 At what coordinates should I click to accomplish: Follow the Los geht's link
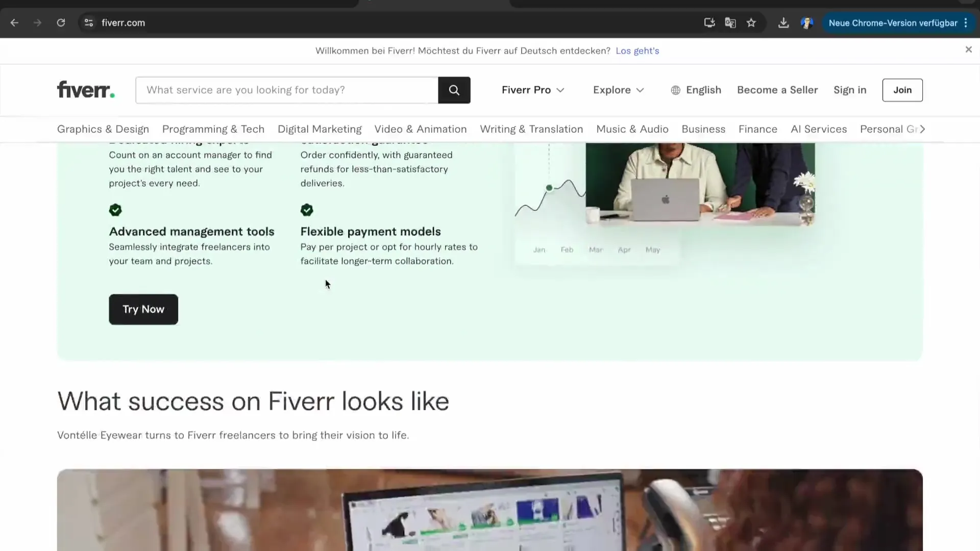(637, 51)
